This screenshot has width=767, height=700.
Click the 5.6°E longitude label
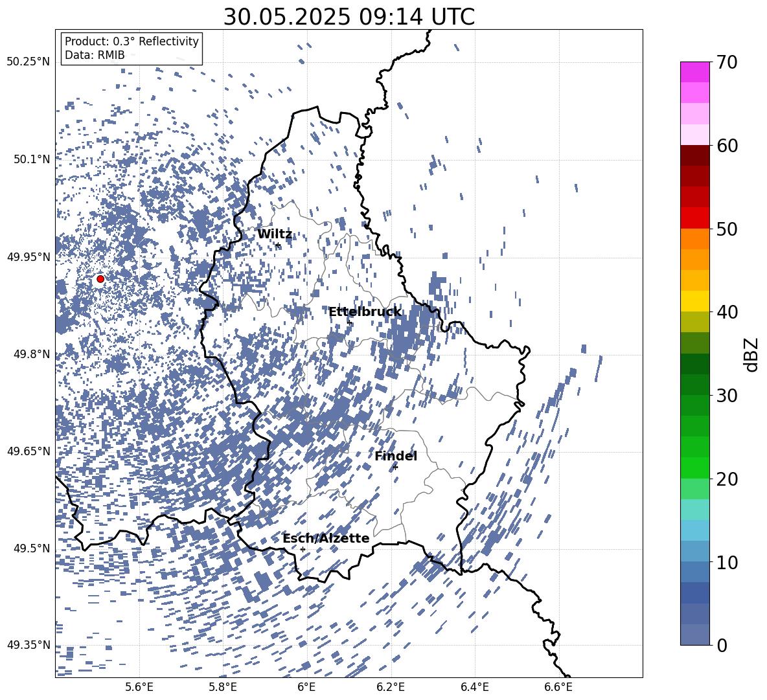point(139,687)
